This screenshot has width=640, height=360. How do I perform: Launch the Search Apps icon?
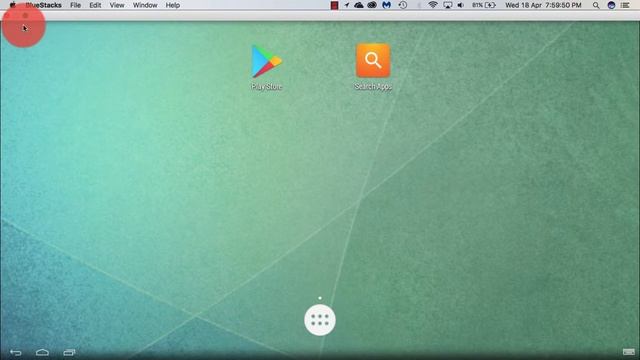pyautogui.click(x=373, y=67)
